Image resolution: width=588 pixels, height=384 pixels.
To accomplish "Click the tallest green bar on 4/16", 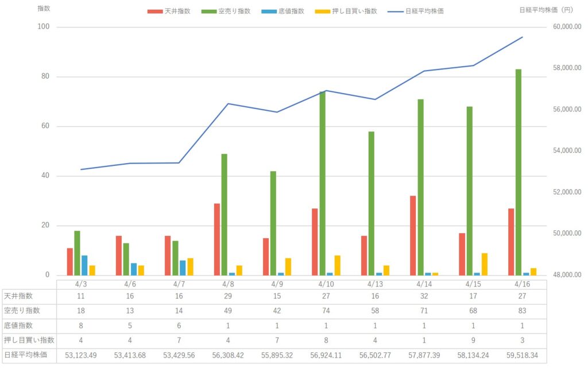I will [518, 172].
